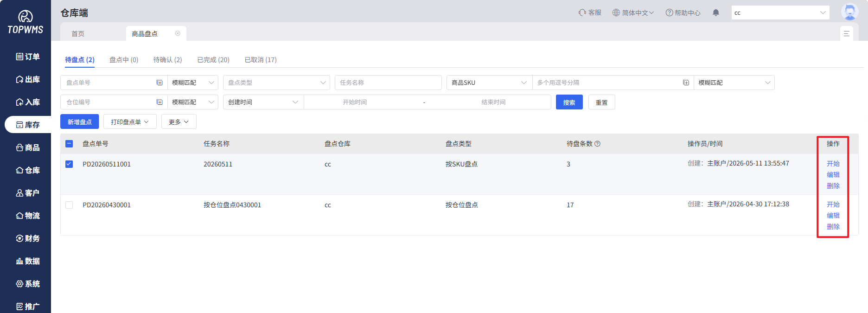
Task: Open 客服 customer service
Action: [x=590, y=13]
